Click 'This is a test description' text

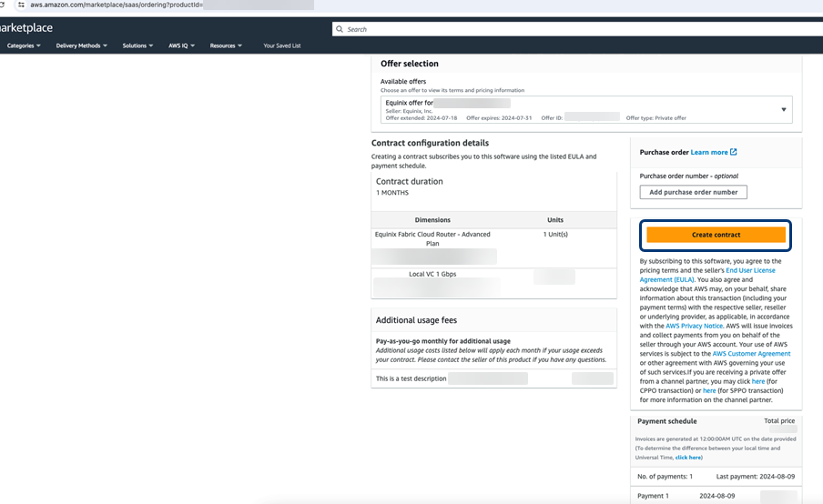[411, 378]
